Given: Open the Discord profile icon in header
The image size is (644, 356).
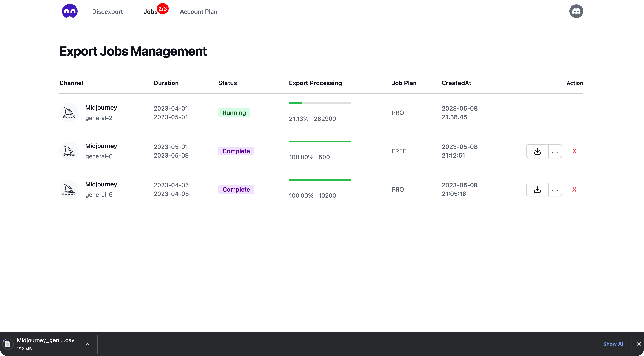Looking at the screenshot, I should tap(576, 11).
